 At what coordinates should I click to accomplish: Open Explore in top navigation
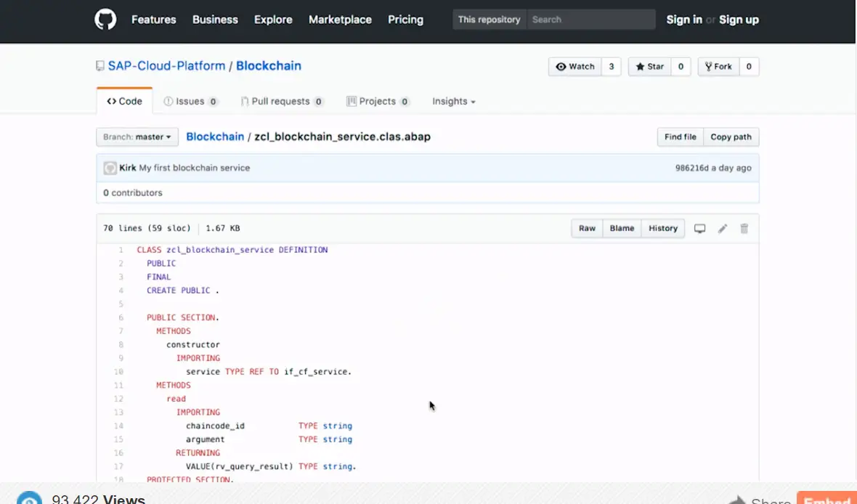[x=273, y=20]
